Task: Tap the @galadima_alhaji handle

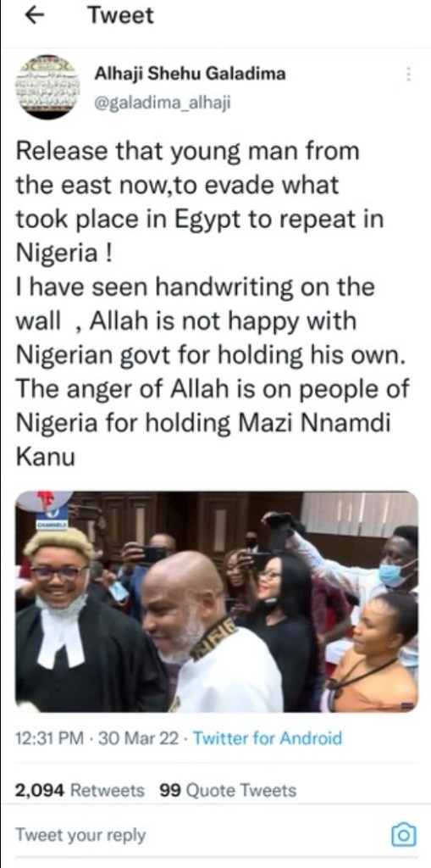Action: [x=163, y=102]
